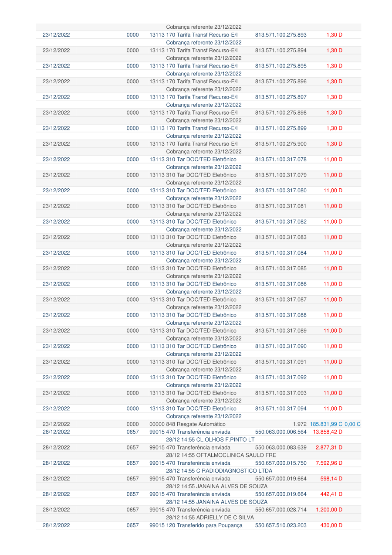Click the 430,00 D debit amount
392x555 pixels.
(331, 525)
